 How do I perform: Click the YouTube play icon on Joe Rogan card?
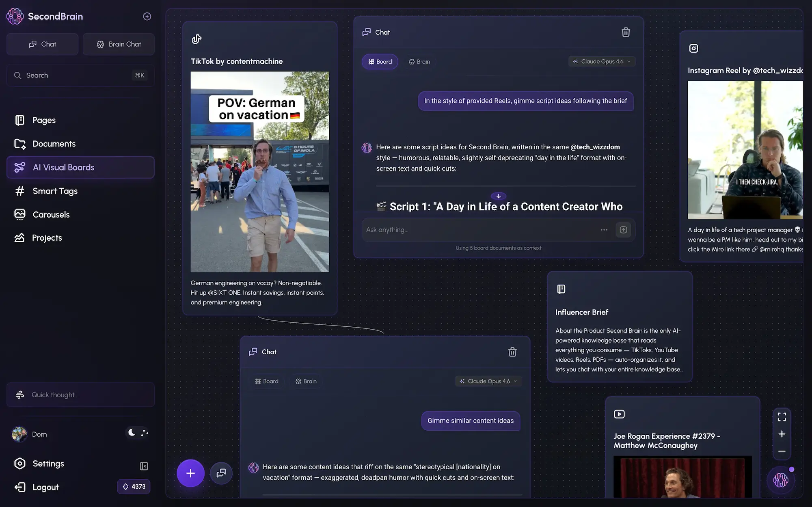coord(619,414)
